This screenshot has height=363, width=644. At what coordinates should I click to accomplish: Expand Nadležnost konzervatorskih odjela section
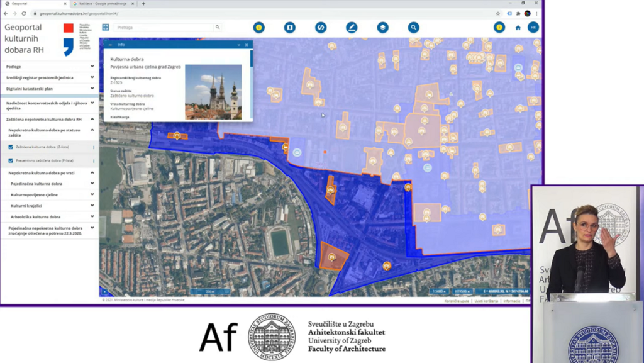tap(49, 106)
